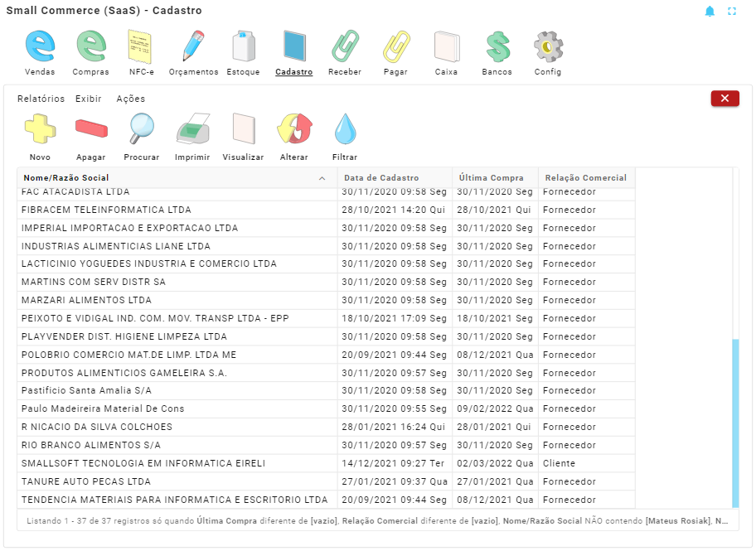The height and width of the screenshot is (551, 756).
Task: Click the Novo plus icon
Action: tap(40, 130)
